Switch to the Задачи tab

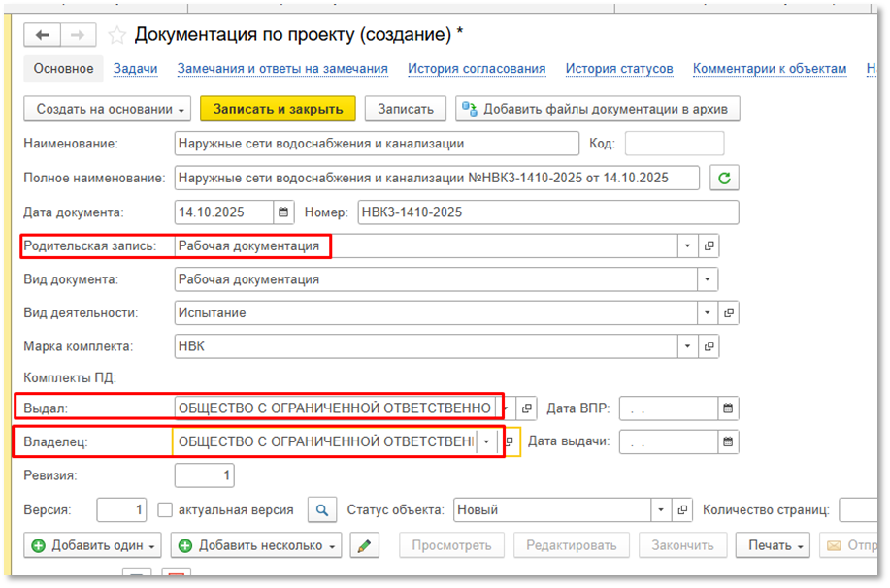coord(136,69)
